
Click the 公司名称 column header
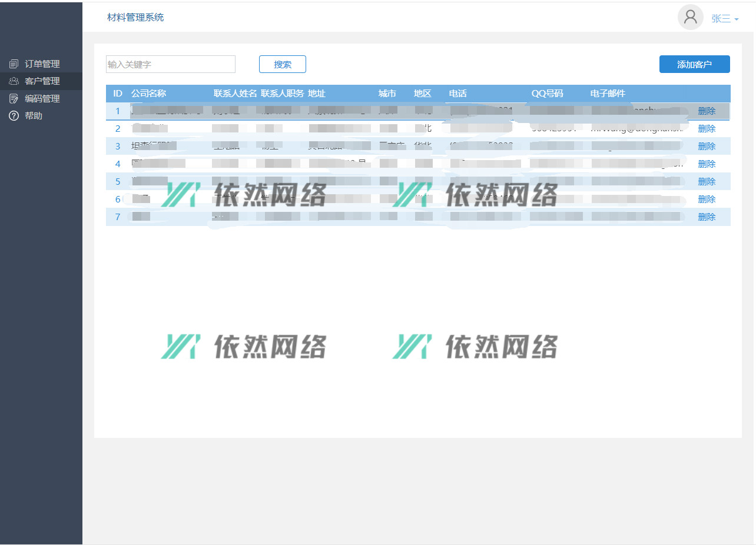coord(148,94)
